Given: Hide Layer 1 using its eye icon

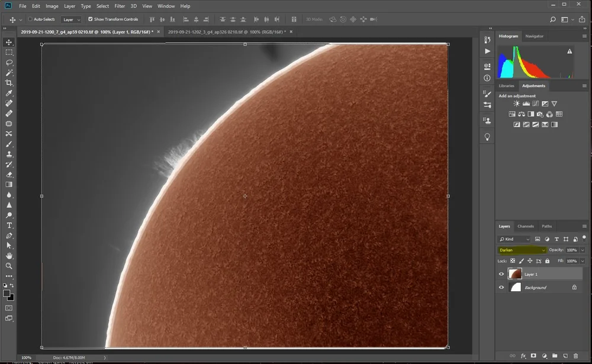Looking at the screenshot, I should (501, 274).
